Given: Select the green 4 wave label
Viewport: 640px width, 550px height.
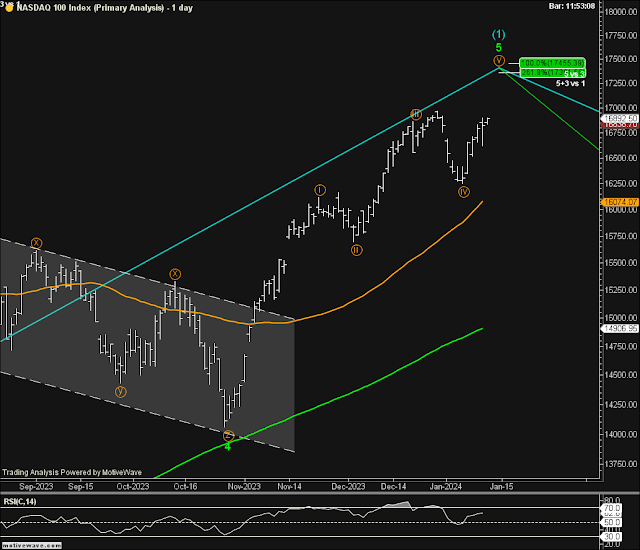Looking at the screenshot, I should pyautogui.click(x=228, y=447).
